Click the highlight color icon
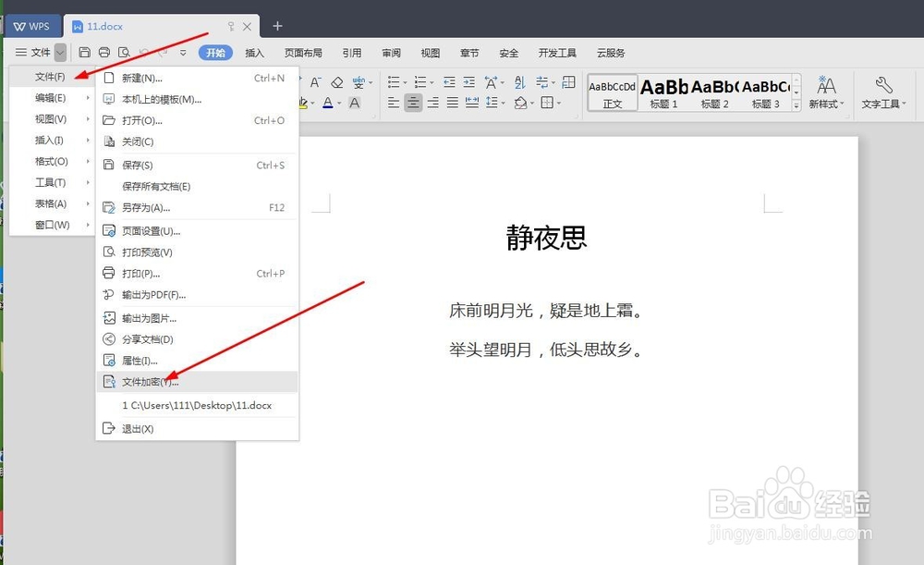The image size is (924, 565). (303, 103)
